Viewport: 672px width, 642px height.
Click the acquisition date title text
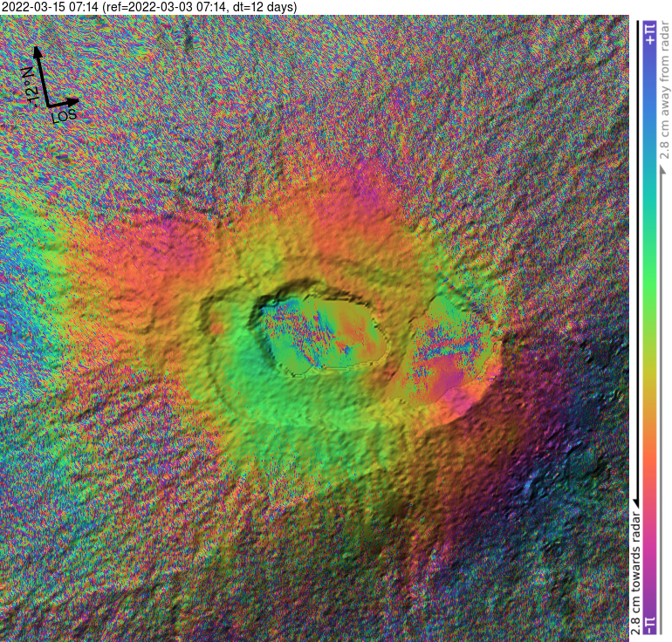(x=149, y=7)
